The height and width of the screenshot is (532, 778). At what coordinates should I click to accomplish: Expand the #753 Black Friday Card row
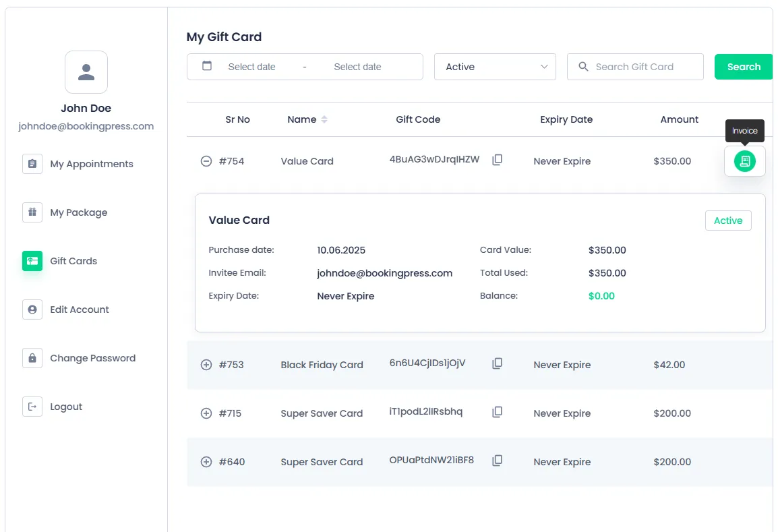click(206, 365)
